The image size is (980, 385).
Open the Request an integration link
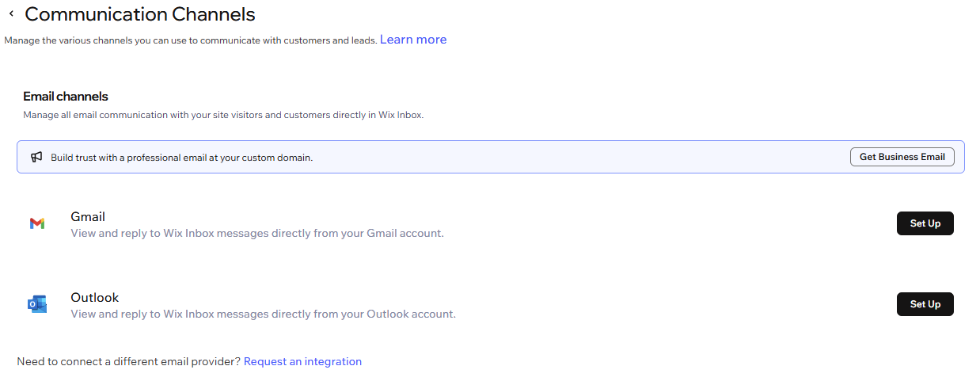coord(302,361)
